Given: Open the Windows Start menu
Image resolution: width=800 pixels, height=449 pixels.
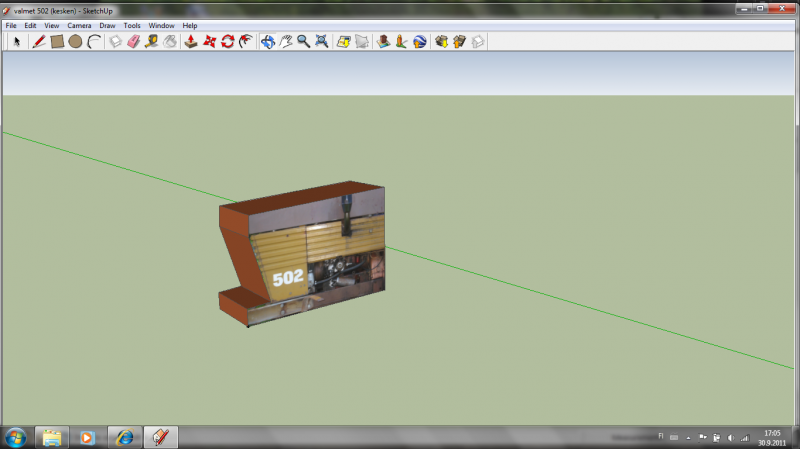Looking at the screenshot, I should [x=16, y=437].
